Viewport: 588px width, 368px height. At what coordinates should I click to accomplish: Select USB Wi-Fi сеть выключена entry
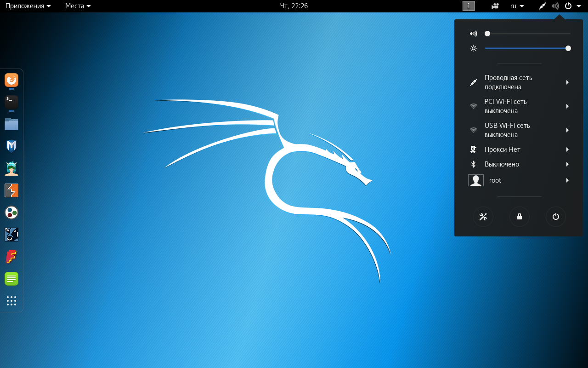click(519, 130)
